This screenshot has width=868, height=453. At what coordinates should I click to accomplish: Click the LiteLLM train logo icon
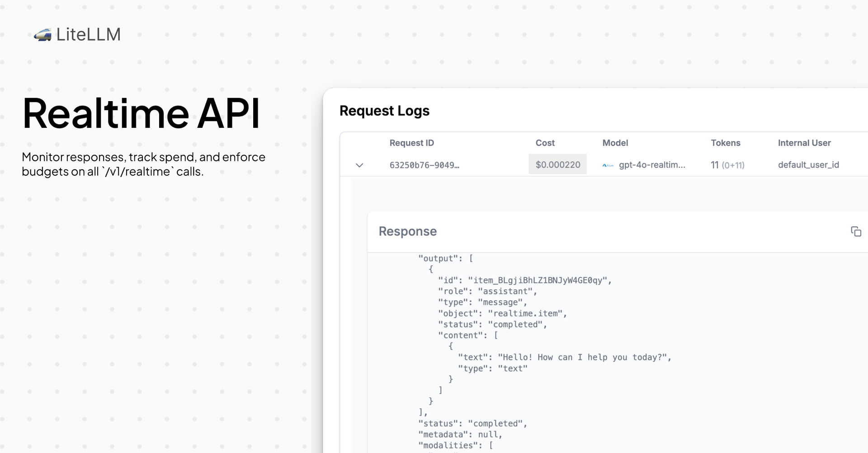click(x=42, y=35)
